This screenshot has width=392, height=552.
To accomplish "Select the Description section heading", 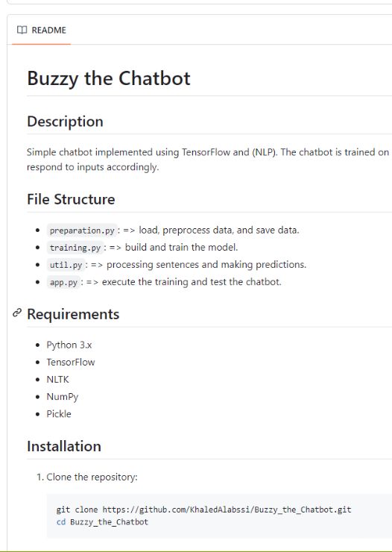I will click(x=65, y=122).
